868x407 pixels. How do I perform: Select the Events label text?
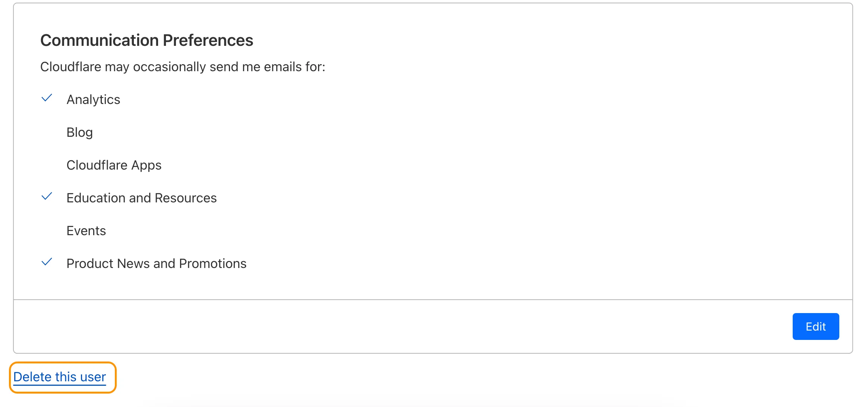tap(86, 230)
